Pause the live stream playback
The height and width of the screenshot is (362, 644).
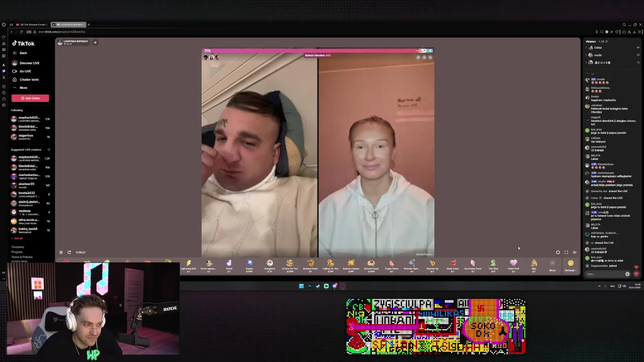[61, 252]
